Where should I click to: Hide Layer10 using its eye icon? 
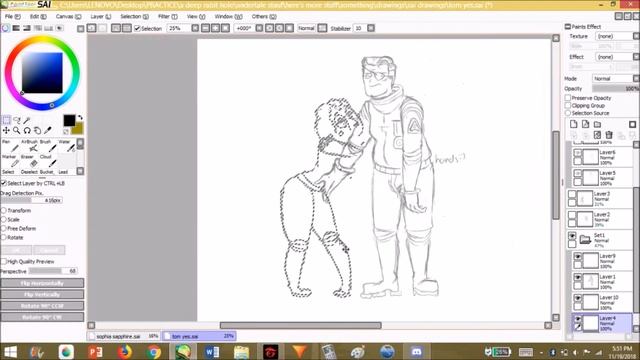pyautogui.click(x=578, y=298)
